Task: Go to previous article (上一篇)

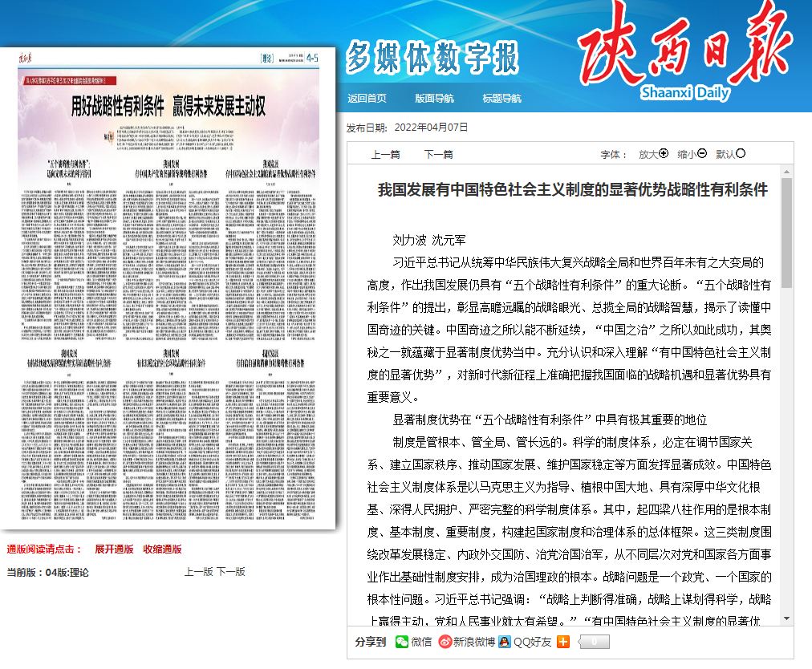Action: click(385, 155)
